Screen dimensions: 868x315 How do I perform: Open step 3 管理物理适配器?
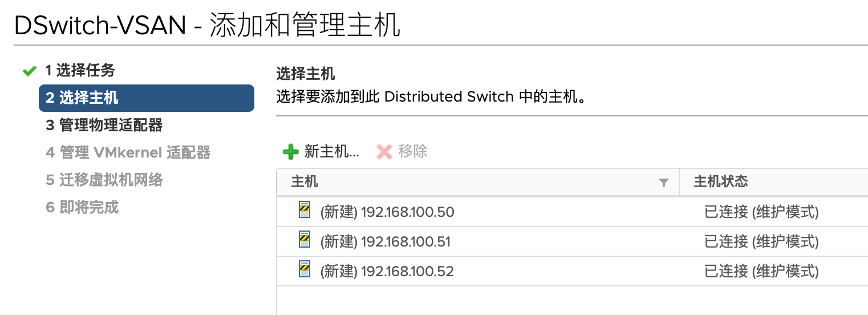pos(104,125)
